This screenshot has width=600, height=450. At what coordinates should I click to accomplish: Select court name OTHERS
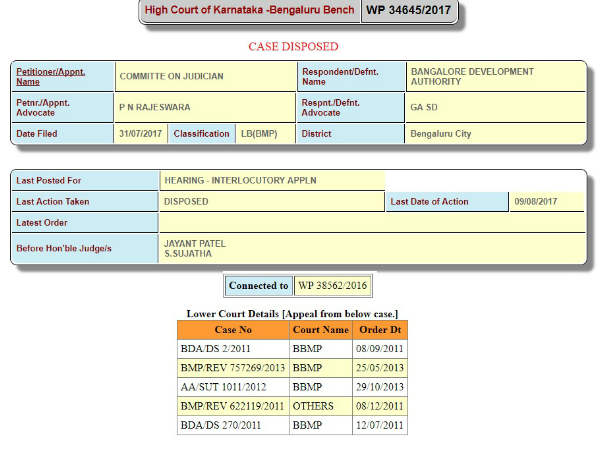point(313,406)
